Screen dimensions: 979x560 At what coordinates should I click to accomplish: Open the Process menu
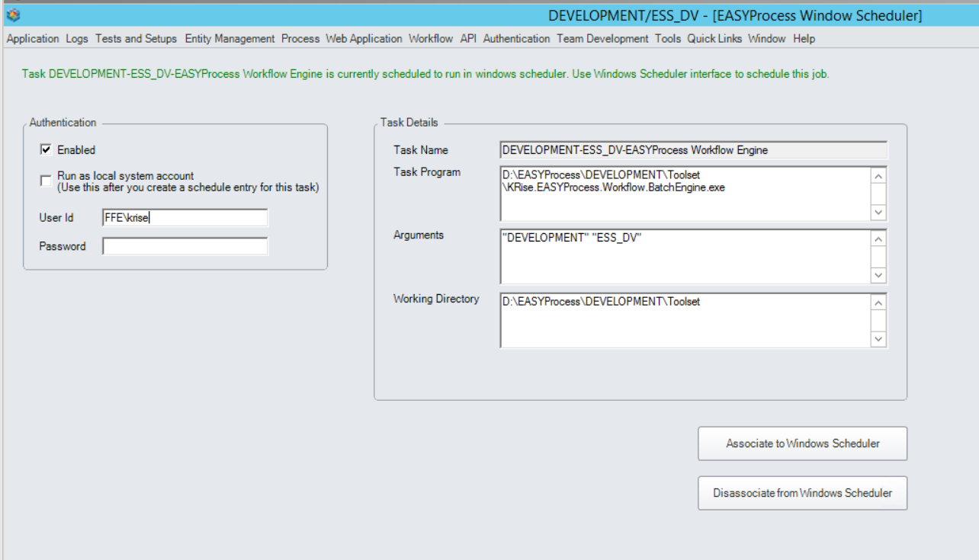300,39
